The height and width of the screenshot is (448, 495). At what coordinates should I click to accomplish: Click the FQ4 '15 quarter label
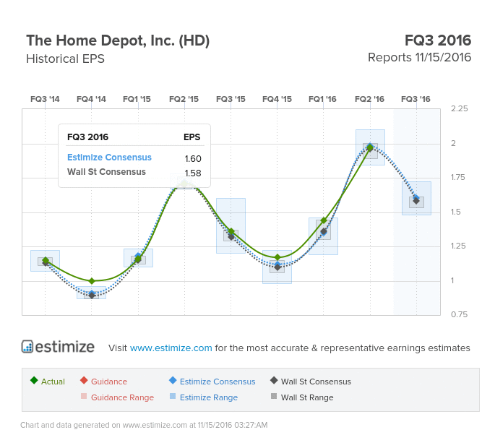(x=277, y=99)
